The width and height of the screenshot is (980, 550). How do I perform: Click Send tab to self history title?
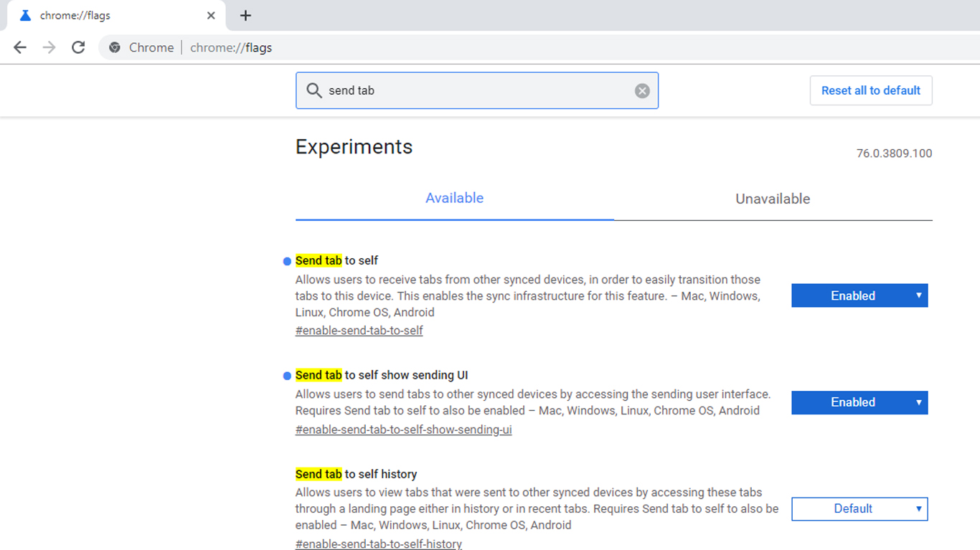(x=356, y=474)
